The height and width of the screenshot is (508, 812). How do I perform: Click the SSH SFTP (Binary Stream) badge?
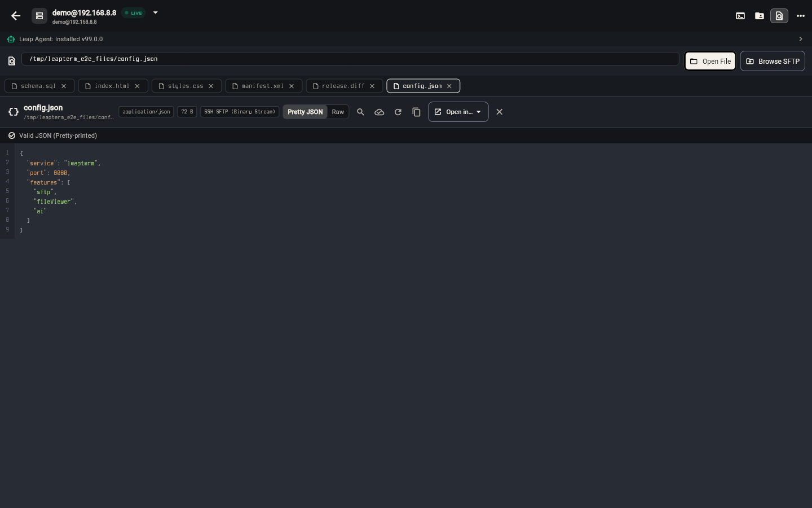[x=240, y=112]
